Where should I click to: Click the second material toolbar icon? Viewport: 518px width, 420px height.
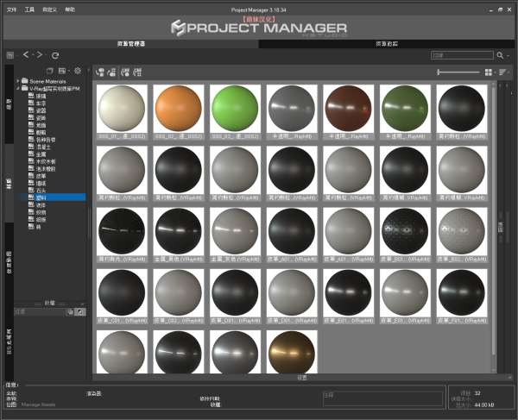tap(111, 72)
